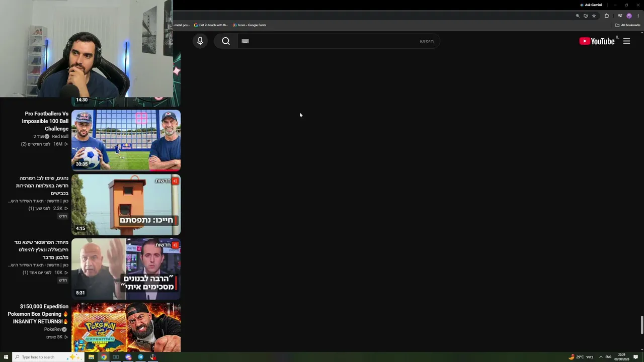This screenshot has width=644, height=362.
Task: Open the Red Bull channel name
Action: point(60,137)
